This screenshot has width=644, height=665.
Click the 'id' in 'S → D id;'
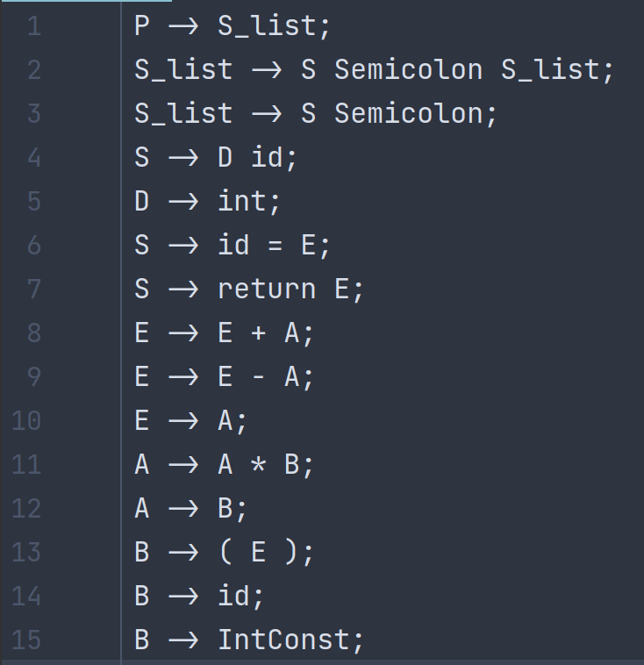(x=266, y=158)
